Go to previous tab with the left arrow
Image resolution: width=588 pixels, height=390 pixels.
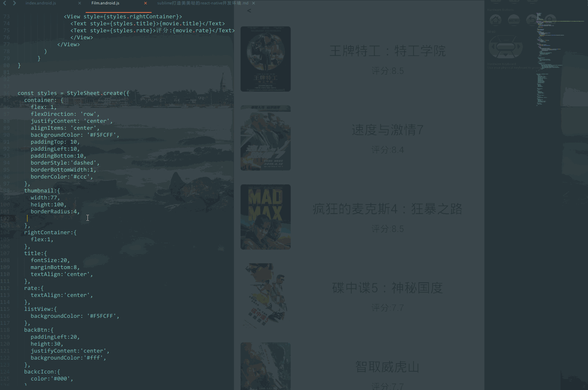click(x=5, y=3)
